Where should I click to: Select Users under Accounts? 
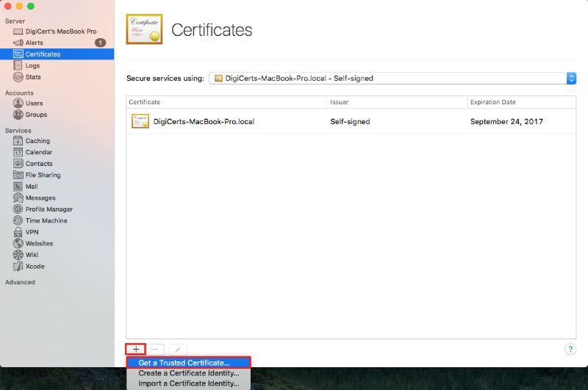pyautogui.click(x=34, y=104)
